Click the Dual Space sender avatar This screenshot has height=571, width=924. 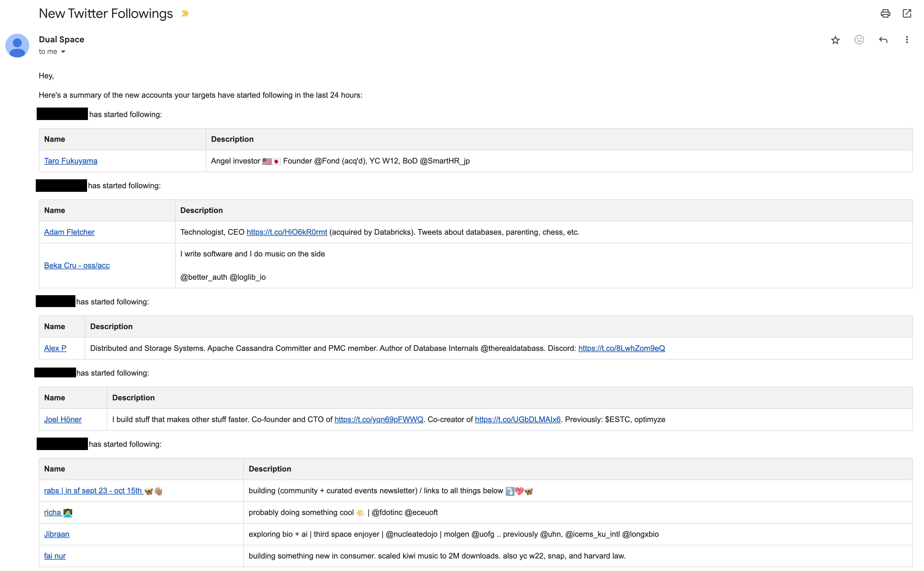(x=17, y=45)
